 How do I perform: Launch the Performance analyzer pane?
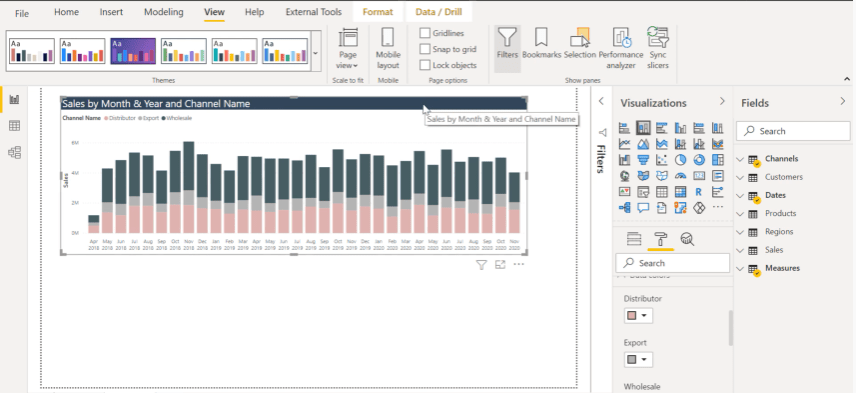(x=621, y=49)
